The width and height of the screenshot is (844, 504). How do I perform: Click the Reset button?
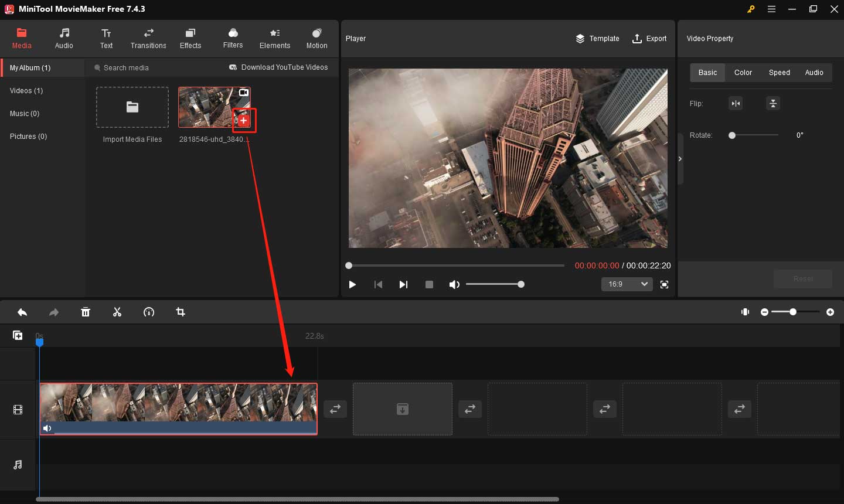(803, 278)
